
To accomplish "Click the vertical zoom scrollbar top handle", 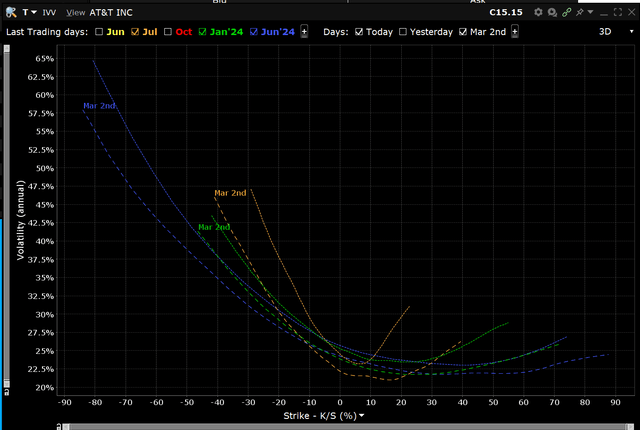I will coord(7,49).
